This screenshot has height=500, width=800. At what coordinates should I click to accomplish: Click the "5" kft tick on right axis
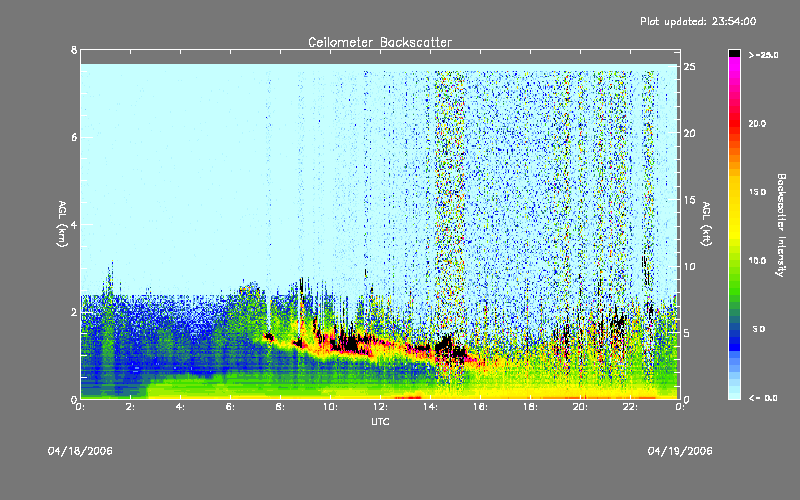[x=687, y=333]
